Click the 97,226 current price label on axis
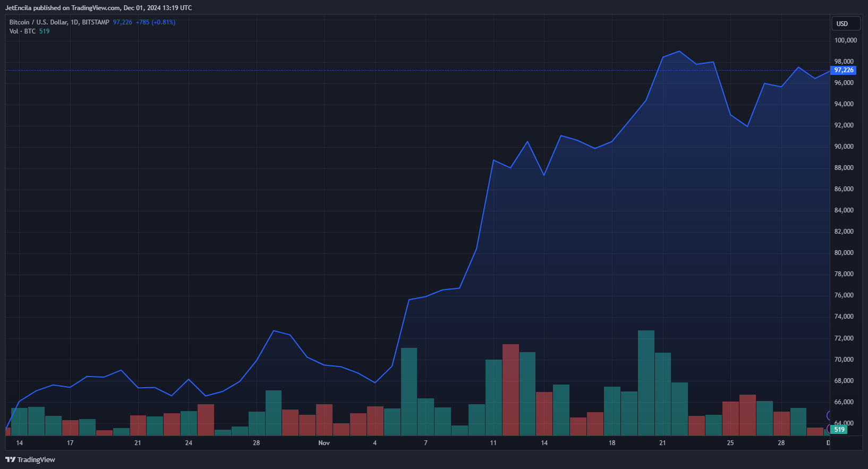868x469 pixels. (x=844, y=70)
